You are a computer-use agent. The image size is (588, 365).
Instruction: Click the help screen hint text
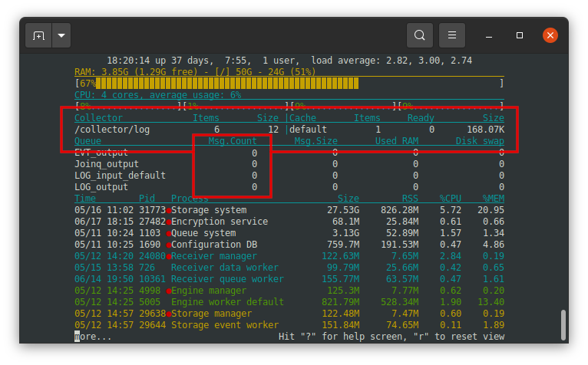[391, 337]
